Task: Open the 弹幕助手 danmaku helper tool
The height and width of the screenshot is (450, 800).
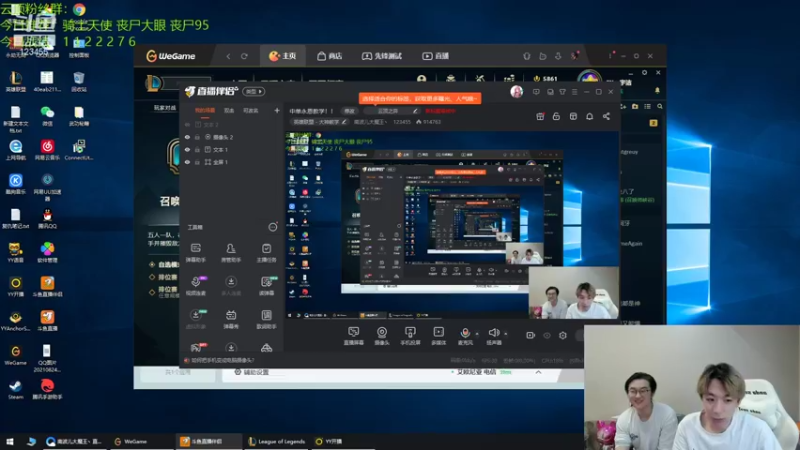Action: (x=196, y=253)
